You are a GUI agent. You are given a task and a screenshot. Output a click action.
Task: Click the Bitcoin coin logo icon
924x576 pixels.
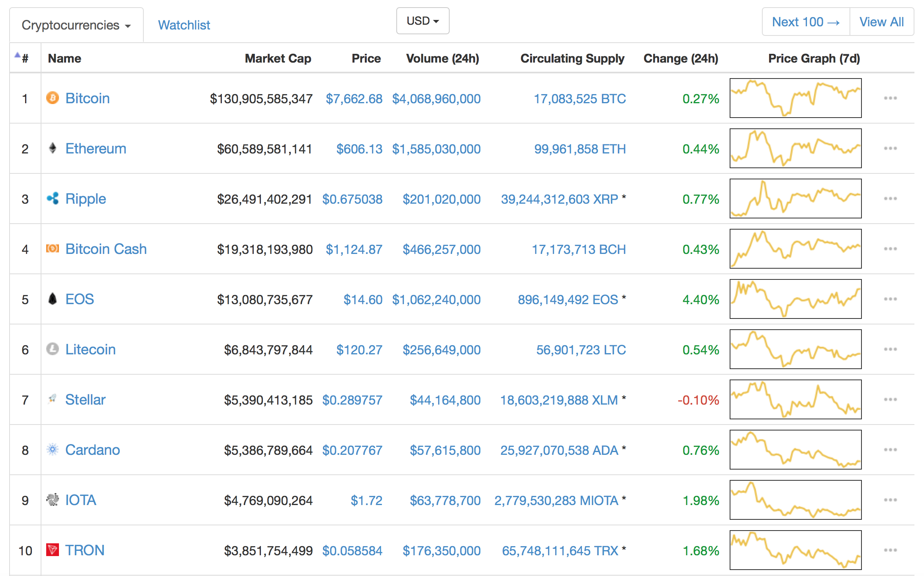click(52, 98)
